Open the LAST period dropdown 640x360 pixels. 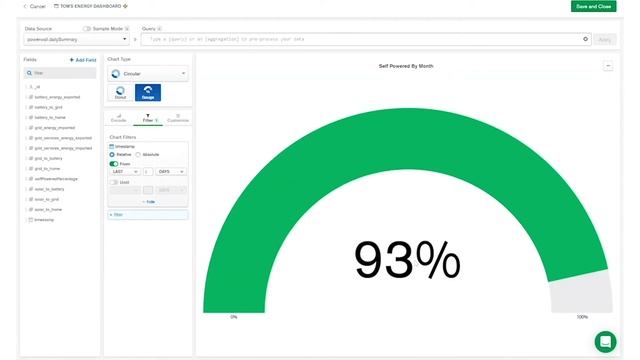coord(125,172)
